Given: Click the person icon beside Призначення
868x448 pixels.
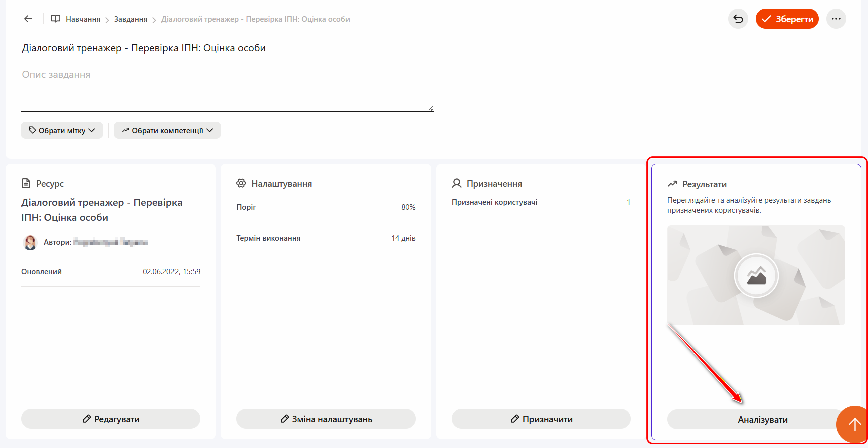Looking at the screenshot, I should coord(456,183).
